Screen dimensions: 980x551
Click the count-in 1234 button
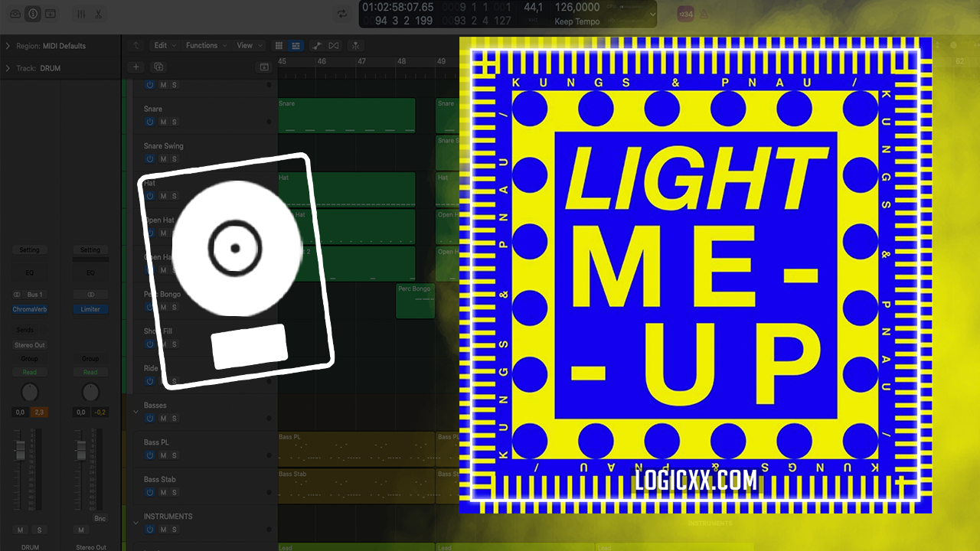(685, 14)
